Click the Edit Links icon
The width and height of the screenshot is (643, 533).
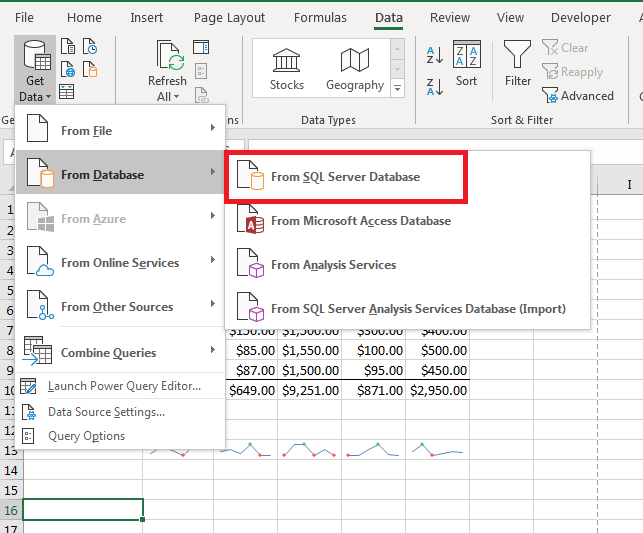tap(201, 95)
